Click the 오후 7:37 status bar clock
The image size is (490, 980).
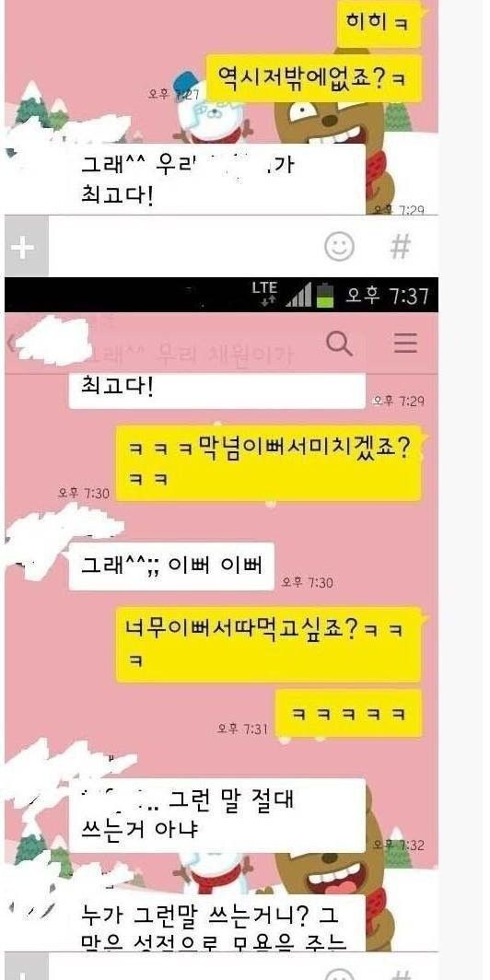[x=388, y=295]
